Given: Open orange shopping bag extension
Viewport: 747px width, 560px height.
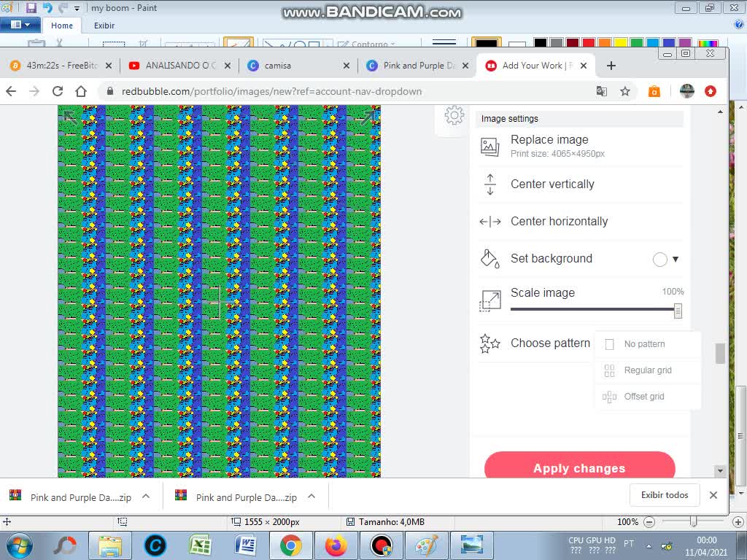Looking at the screenshot, I should tap(654, 91).
